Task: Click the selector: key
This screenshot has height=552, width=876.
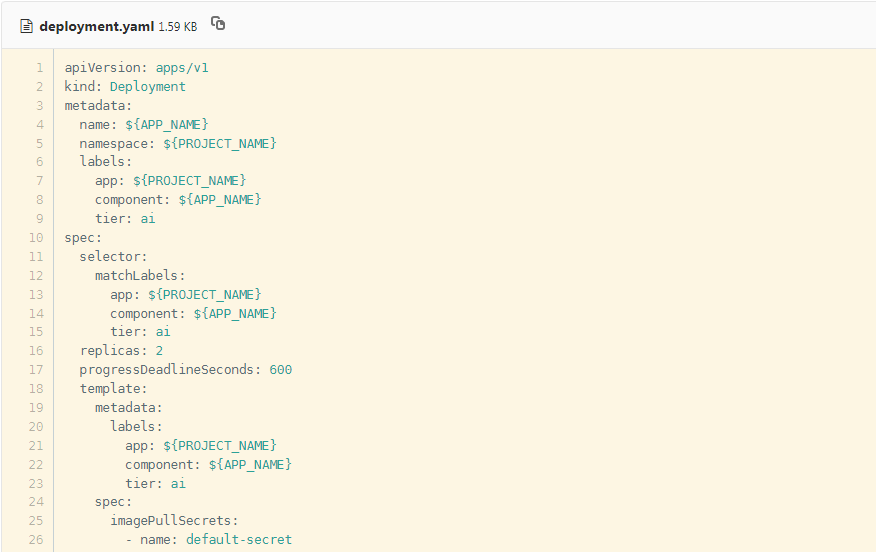Action: pyautogui.click(x=113, y=256)
